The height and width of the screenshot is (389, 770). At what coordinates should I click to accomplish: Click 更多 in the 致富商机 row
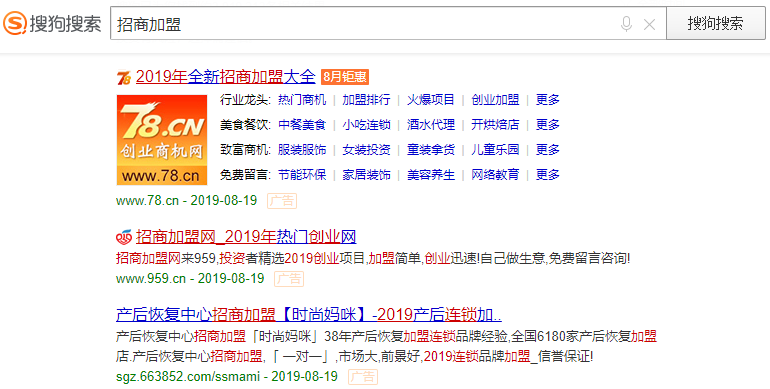pyautogui.click(x=548, y=149)
